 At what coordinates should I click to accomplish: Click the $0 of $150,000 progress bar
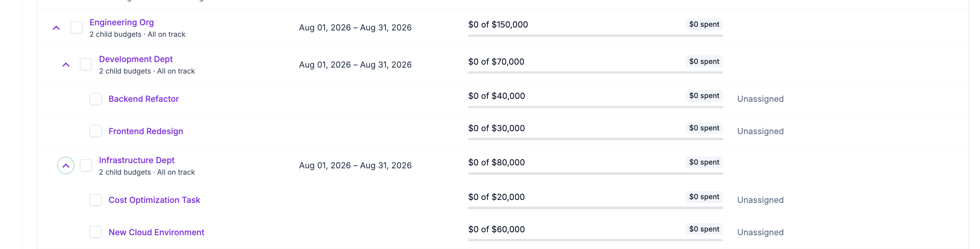coord(595,36)
